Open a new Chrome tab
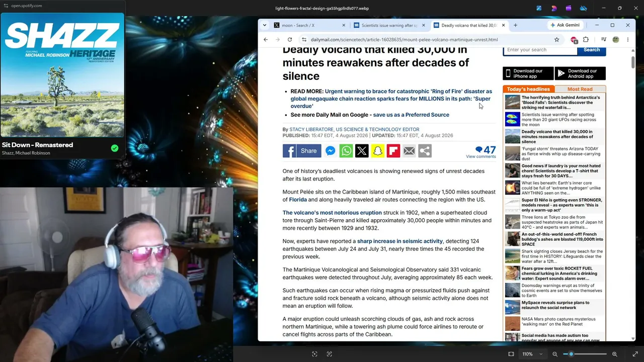Viewport: 644px width, 362px height. (515, 25)
